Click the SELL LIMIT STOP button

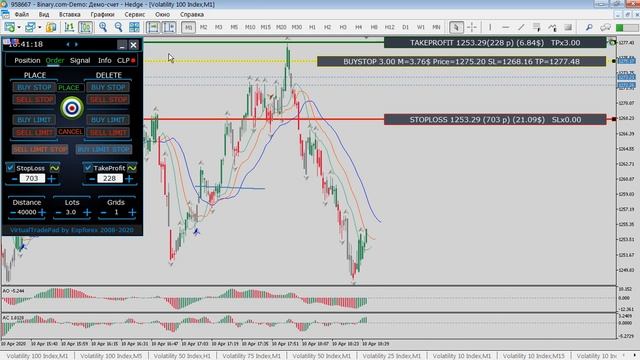coord(40,149)
